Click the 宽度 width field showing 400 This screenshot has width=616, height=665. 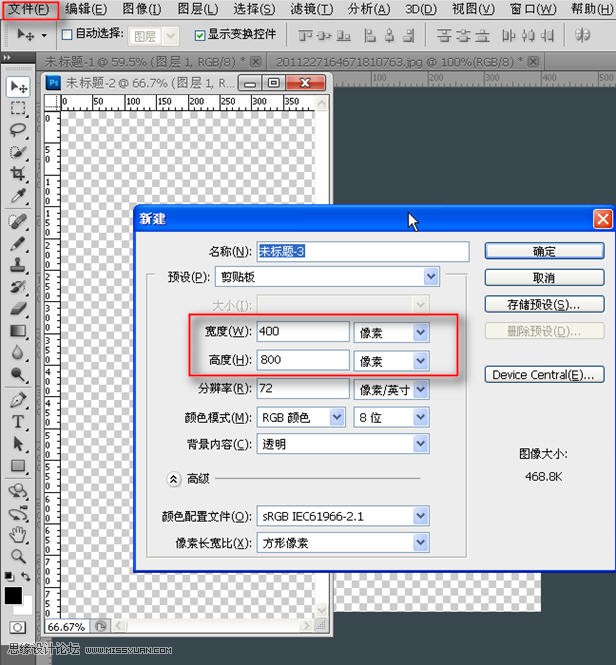303,332
